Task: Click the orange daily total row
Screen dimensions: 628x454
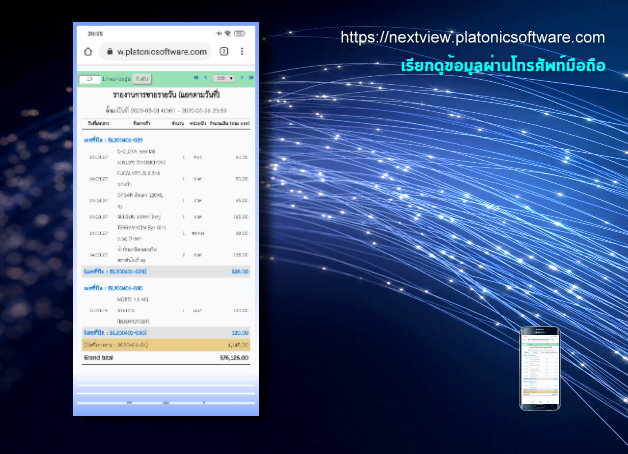Action: pos(166,345)
